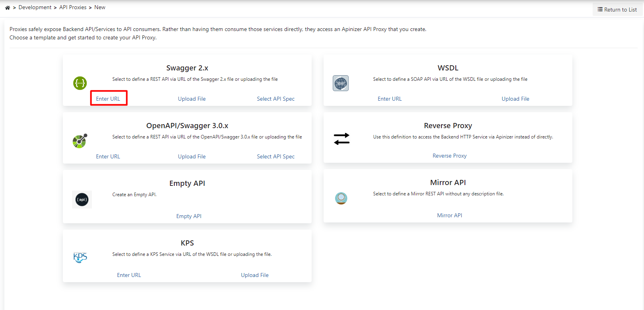Click the black Empty API icon
The height and width of the screenshot is (310, 644).
point(82,199)
